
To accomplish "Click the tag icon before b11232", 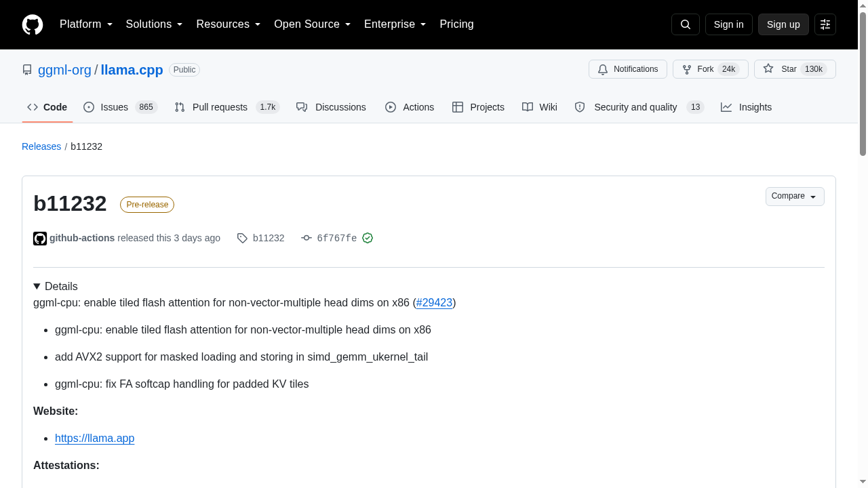I will point(242,238).
